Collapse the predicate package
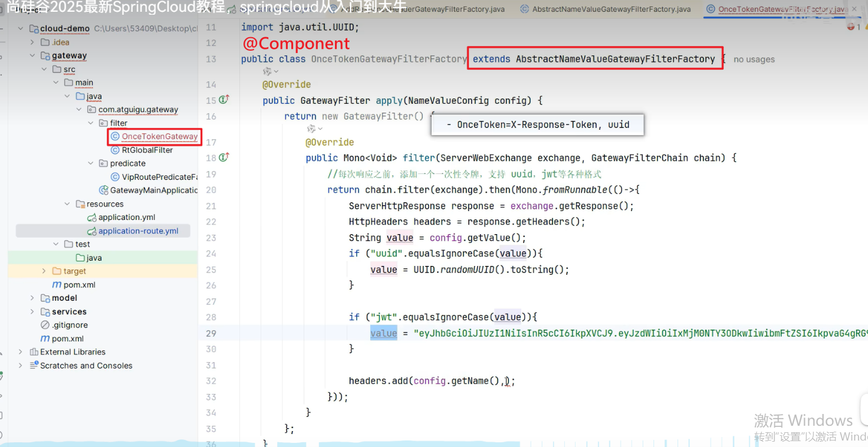 [90, 163]
